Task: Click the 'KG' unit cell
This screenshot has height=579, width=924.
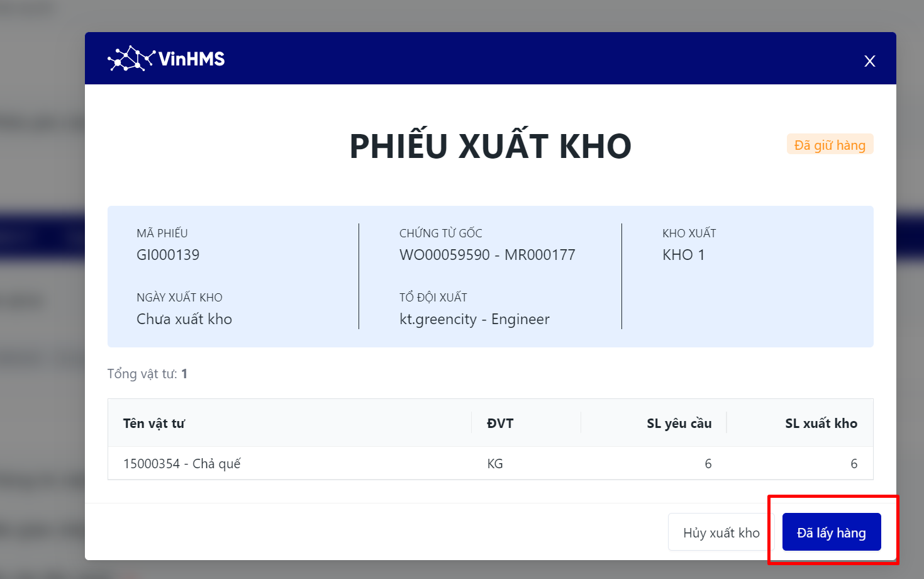Action: pos(495,464)
